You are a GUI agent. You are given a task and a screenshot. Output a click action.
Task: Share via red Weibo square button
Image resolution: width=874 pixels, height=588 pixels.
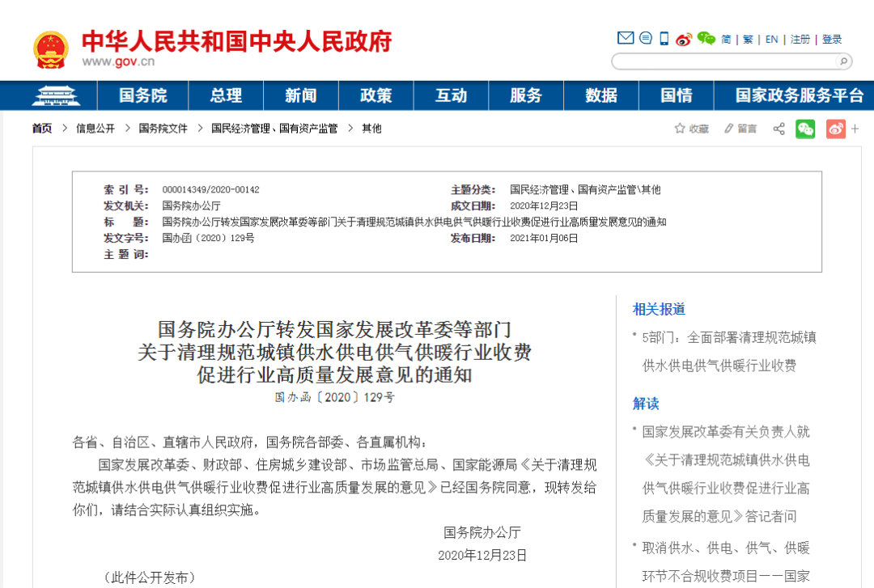[835, 129]
